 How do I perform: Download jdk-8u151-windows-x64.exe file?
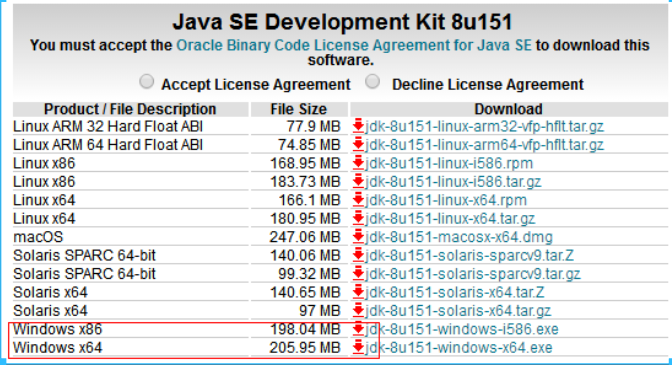coord(459,347)
